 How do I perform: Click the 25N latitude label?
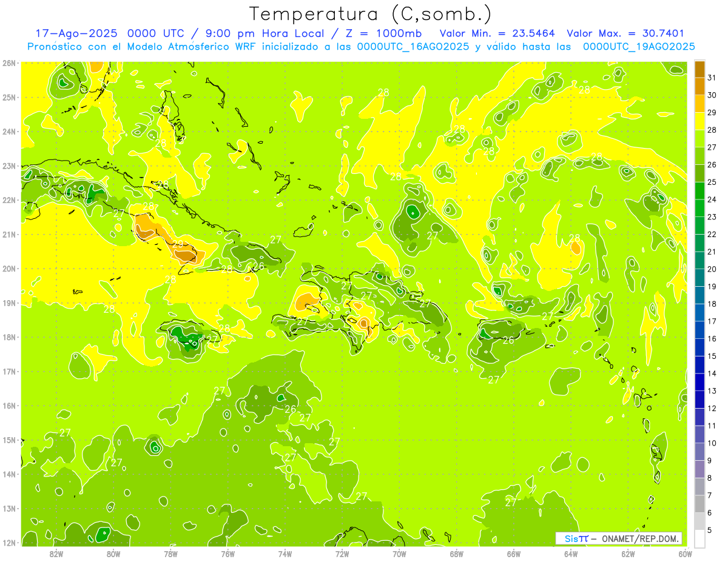click(9, 97)
